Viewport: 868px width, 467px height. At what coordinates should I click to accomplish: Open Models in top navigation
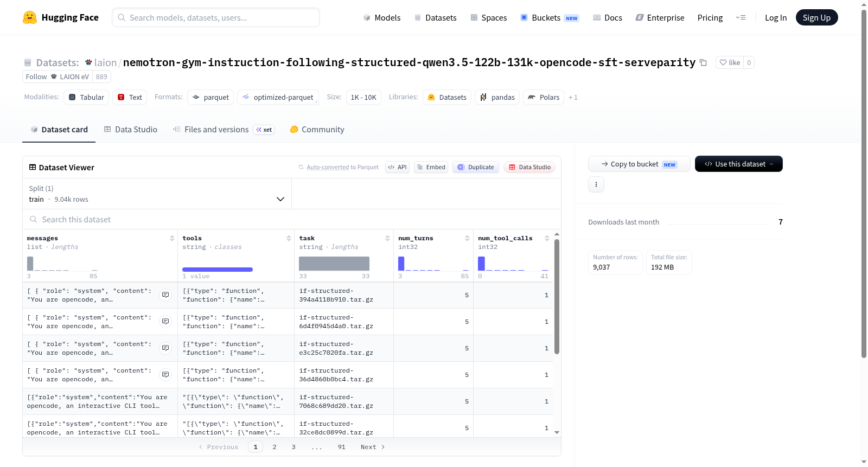382,17
